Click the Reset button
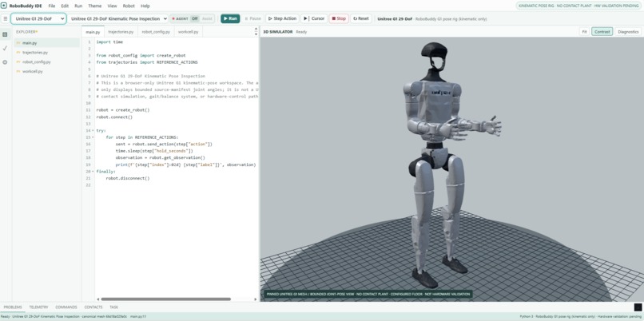This screenshot has height=321, width=644. 361,18
